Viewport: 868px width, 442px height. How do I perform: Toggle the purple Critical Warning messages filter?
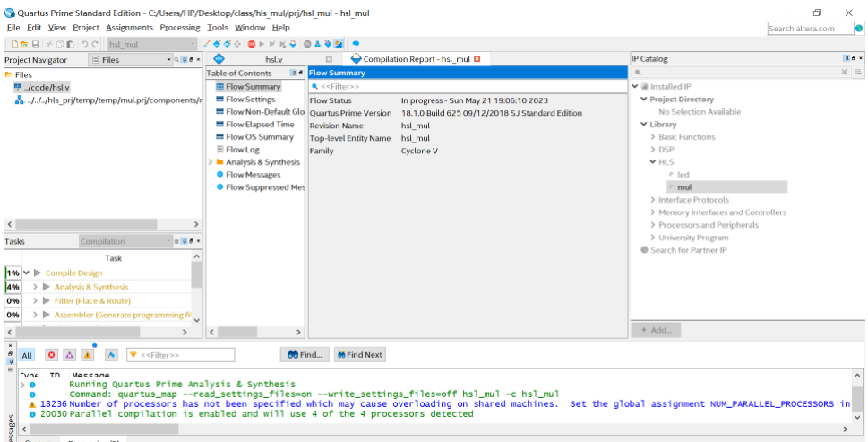coord(69,355)
